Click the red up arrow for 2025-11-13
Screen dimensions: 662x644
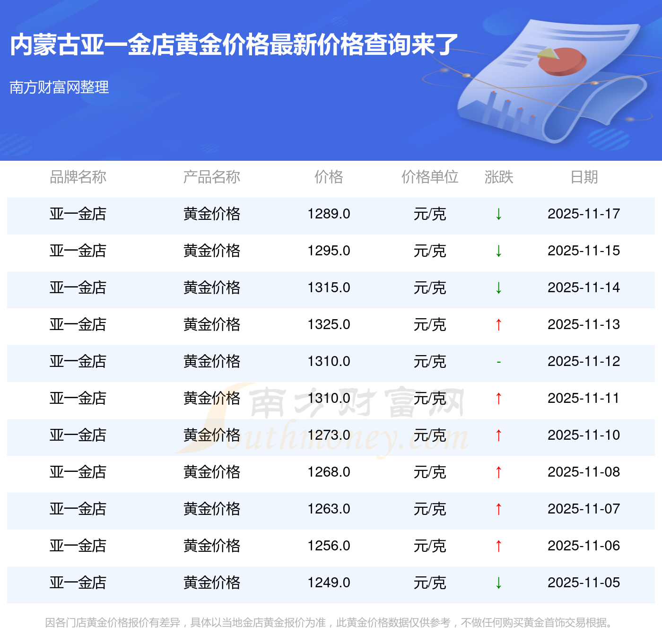(x=498, y=325)
